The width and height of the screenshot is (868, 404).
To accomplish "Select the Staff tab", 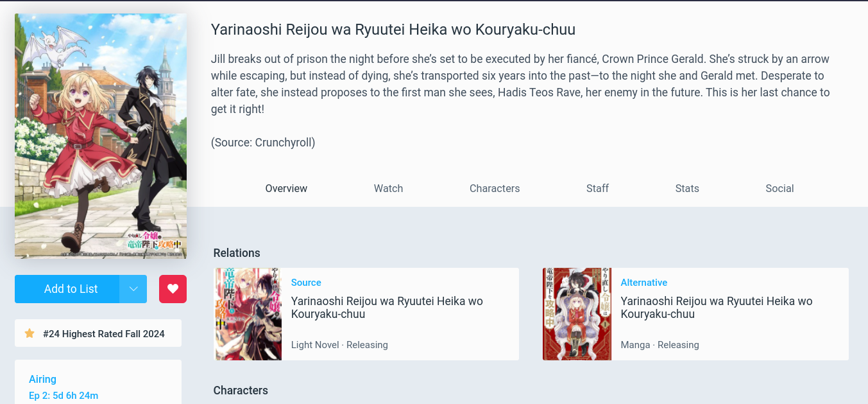I will pyautogui.click(x=597, y=188).
